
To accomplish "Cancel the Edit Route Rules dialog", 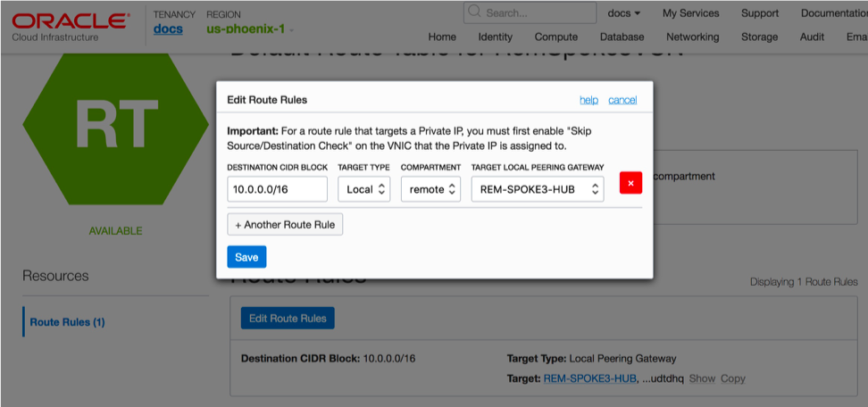I will pos(622,100).
